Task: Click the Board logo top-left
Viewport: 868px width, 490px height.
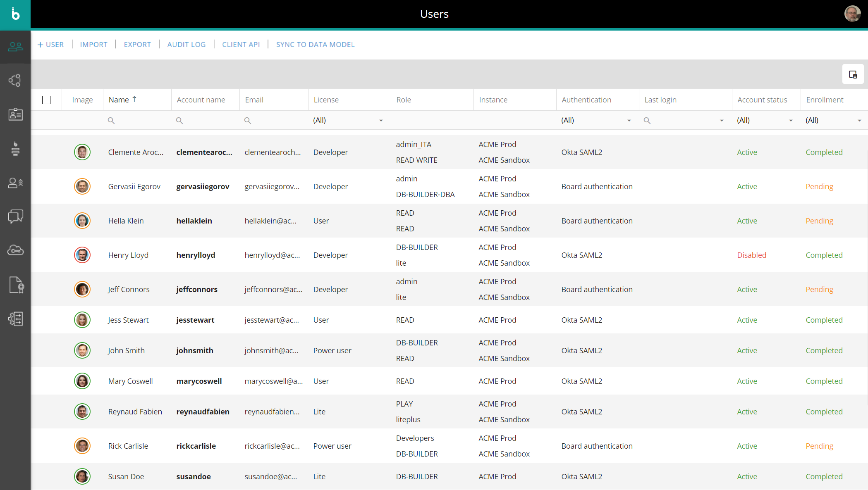Action: [15, 14]
